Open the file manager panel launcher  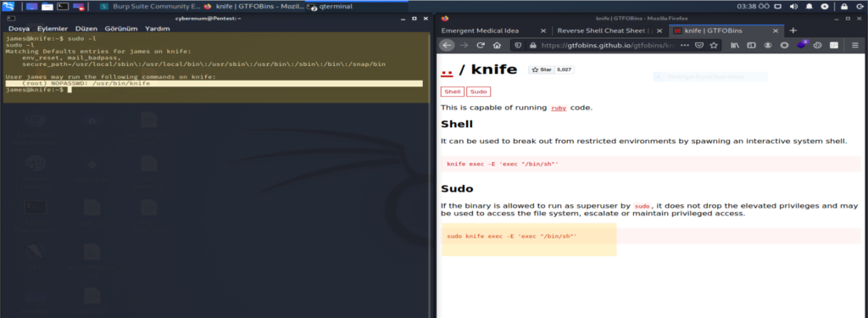pos(47,7)
